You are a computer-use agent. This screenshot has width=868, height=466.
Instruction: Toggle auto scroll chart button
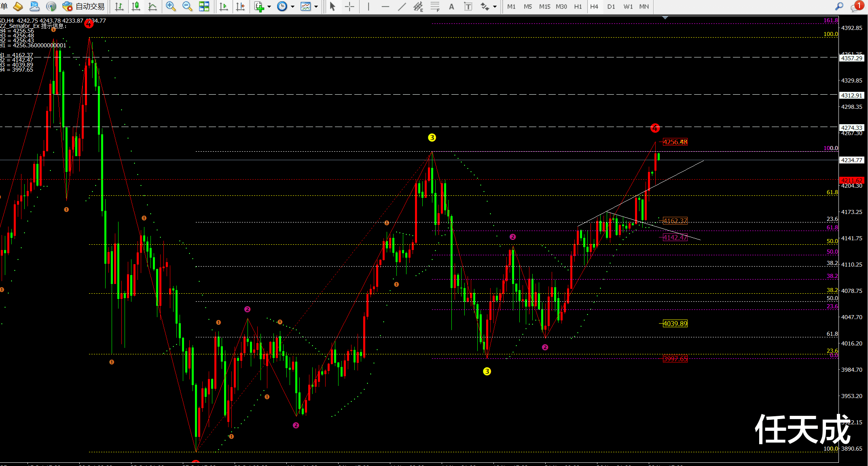pyautogui.click(x=223, y=6)
